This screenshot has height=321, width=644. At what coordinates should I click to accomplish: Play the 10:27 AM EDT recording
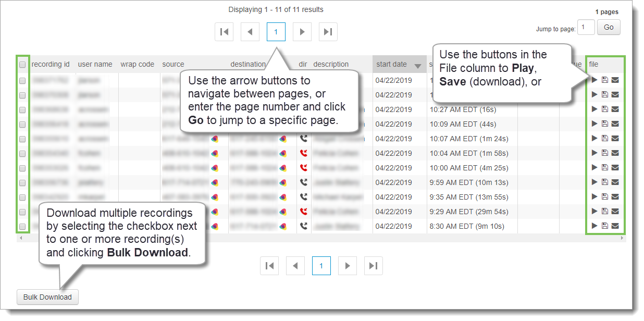click(x=595, y=109)
